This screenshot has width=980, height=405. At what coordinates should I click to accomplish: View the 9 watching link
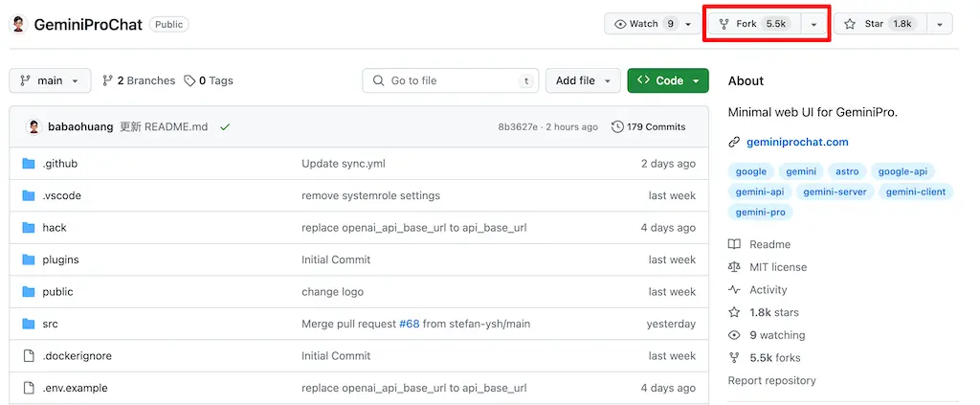pyautogui.click(x=777, y=335)
